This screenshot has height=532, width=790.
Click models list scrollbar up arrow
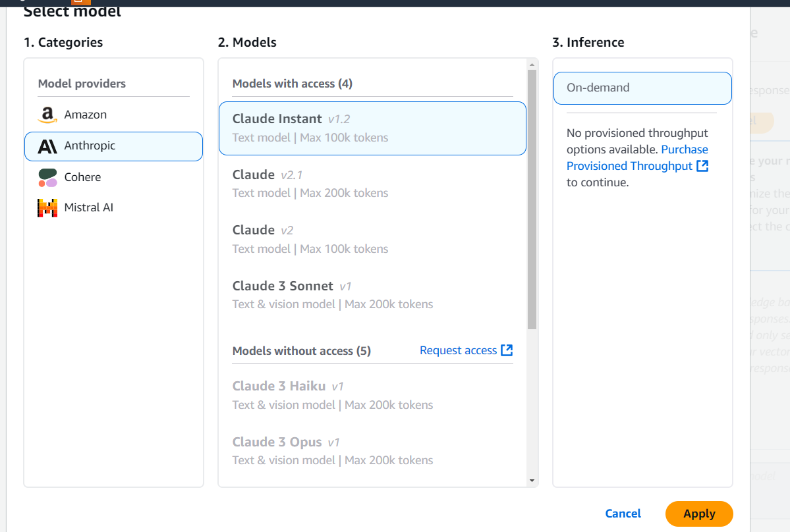[532, 65]
